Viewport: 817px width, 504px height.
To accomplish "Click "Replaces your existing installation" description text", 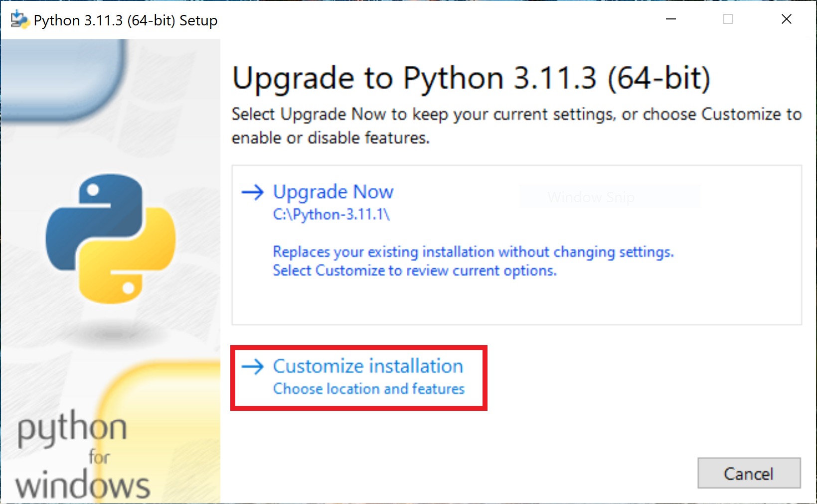I will click(473, 252).
